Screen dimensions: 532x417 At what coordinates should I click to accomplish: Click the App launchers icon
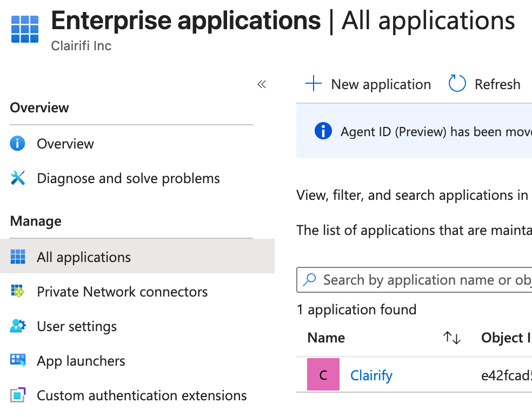18,361
